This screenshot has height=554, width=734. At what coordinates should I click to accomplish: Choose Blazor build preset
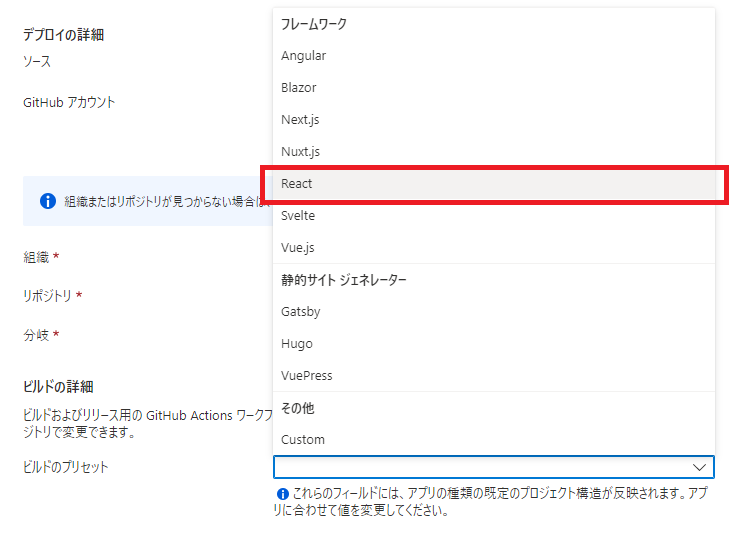point(494,88)
